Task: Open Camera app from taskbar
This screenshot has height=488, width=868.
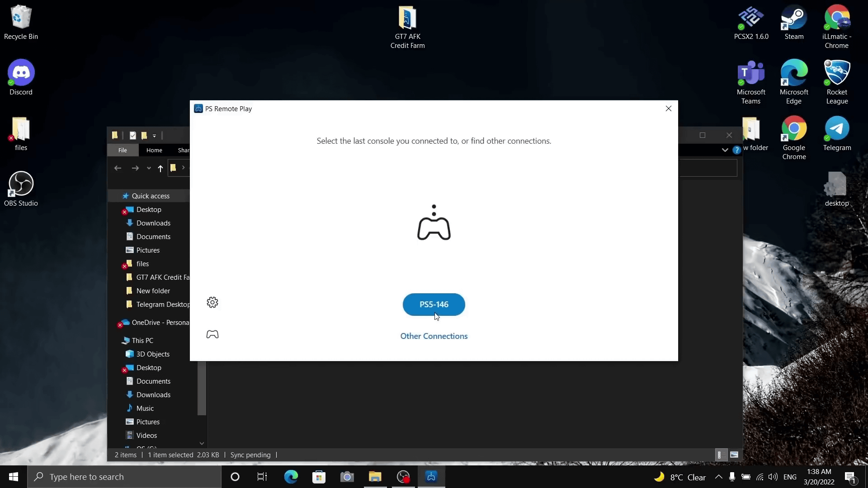Action: pos(347,477)
